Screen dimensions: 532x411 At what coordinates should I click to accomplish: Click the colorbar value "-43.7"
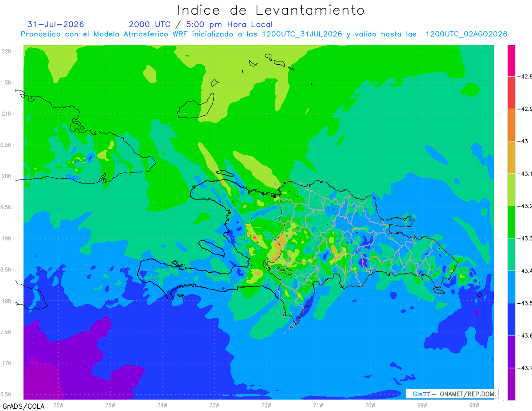point(524,368)
